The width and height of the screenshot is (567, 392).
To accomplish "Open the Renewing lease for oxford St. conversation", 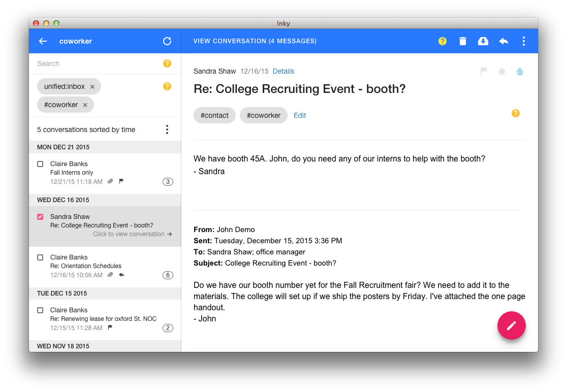I will (103, 318).
